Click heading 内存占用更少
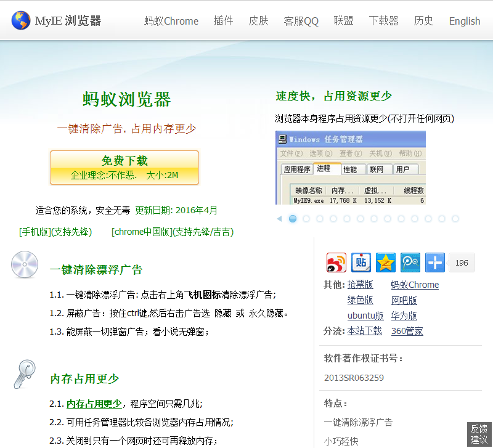 (x=84, y=379)
